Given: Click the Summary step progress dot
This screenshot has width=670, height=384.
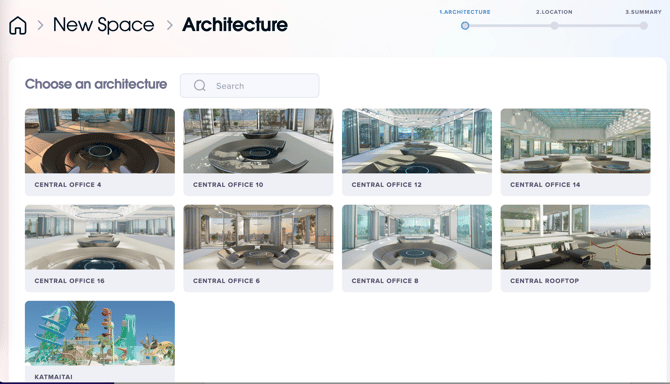Looking at the screenshot, I should 644,26.
